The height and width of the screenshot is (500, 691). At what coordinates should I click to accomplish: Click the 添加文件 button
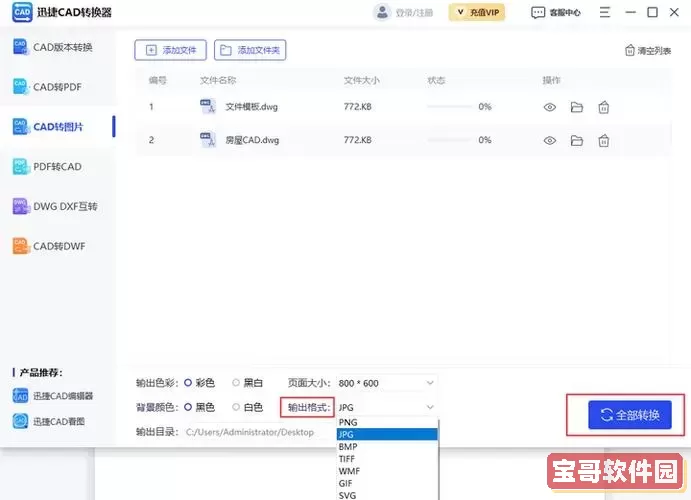coord(170,50)
